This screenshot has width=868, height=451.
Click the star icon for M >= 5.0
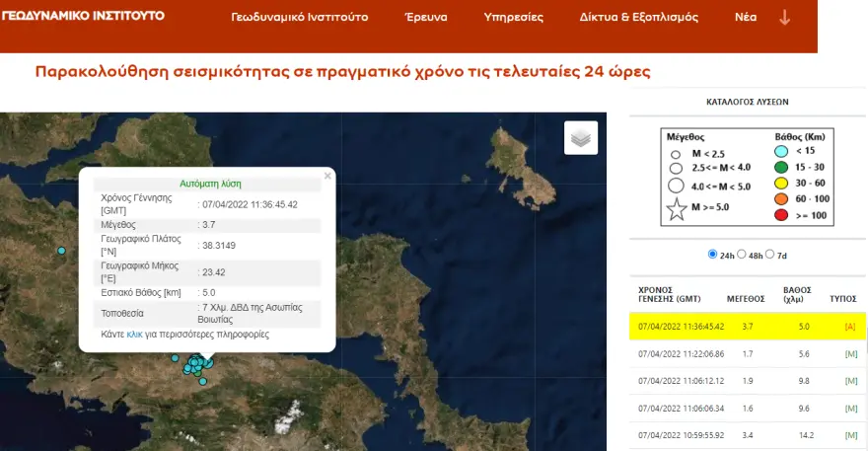coord(676,209)
